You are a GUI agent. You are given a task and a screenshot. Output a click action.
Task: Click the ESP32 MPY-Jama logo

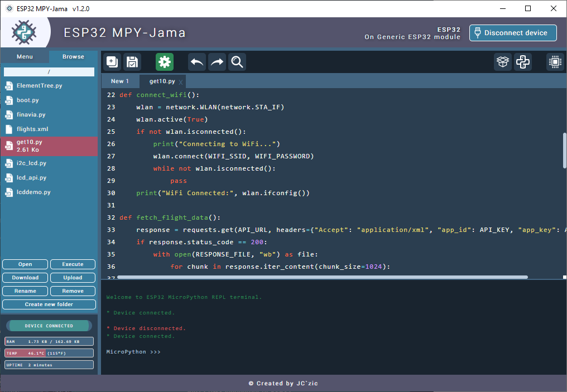[x=24, y=32]
